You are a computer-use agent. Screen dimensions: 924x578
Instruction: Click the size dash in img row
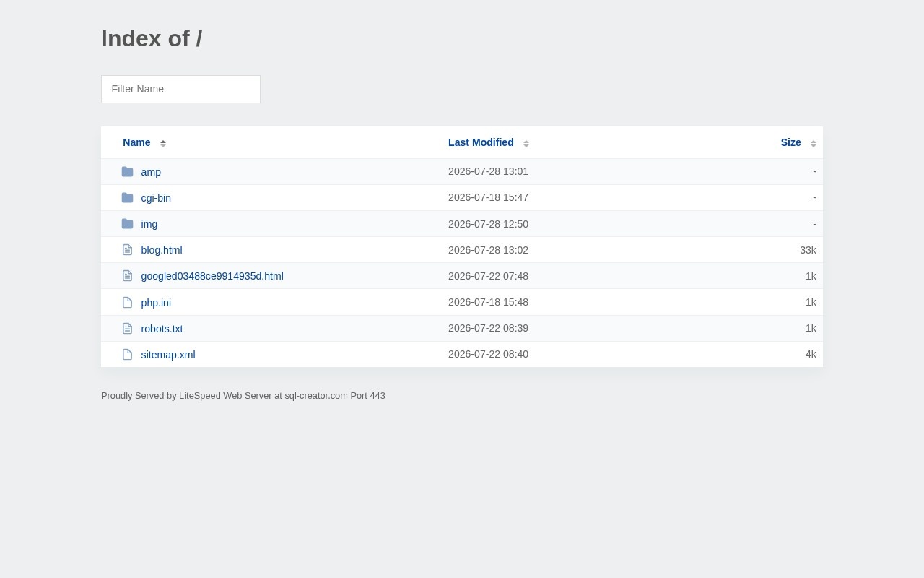(814, 224)
